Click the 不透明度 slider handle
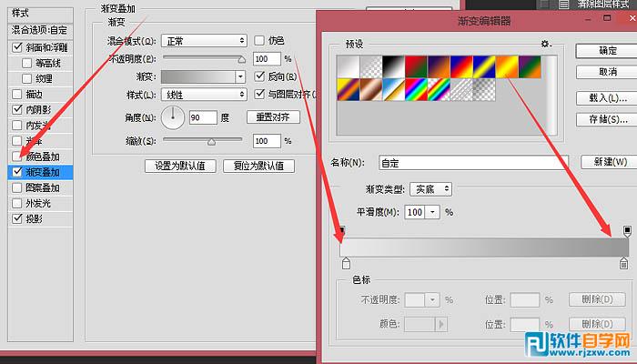The image size is (637, 364). click(242, 59)
